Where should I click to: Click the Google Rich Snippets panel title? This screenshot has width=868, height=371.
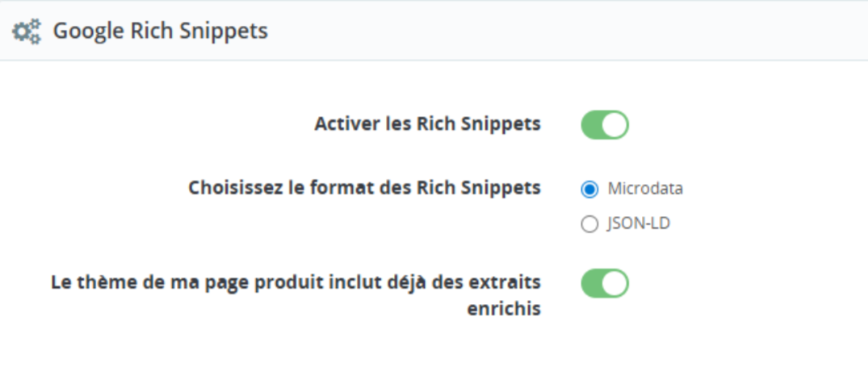click(160, 31)
